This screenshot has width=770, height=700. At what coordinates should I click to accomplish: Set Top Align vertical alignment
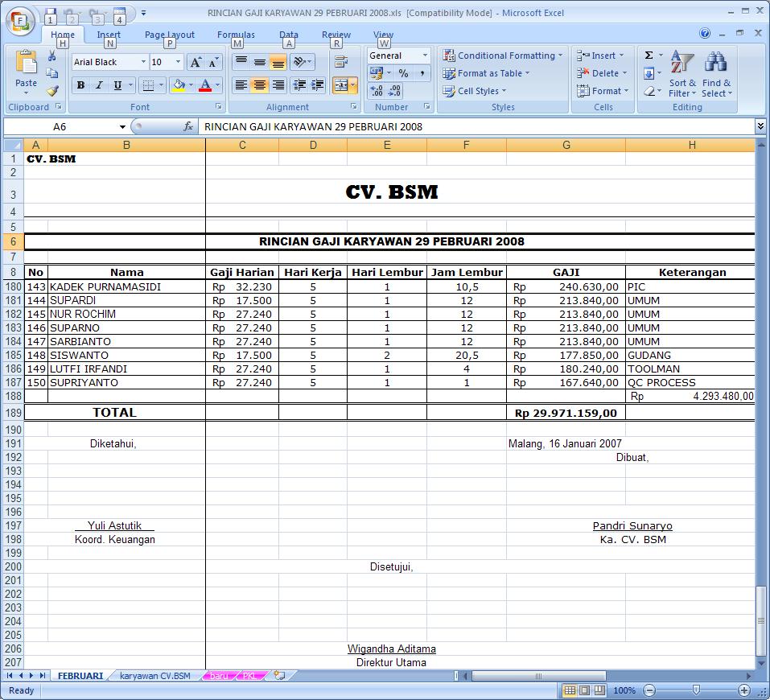[241, 62]
